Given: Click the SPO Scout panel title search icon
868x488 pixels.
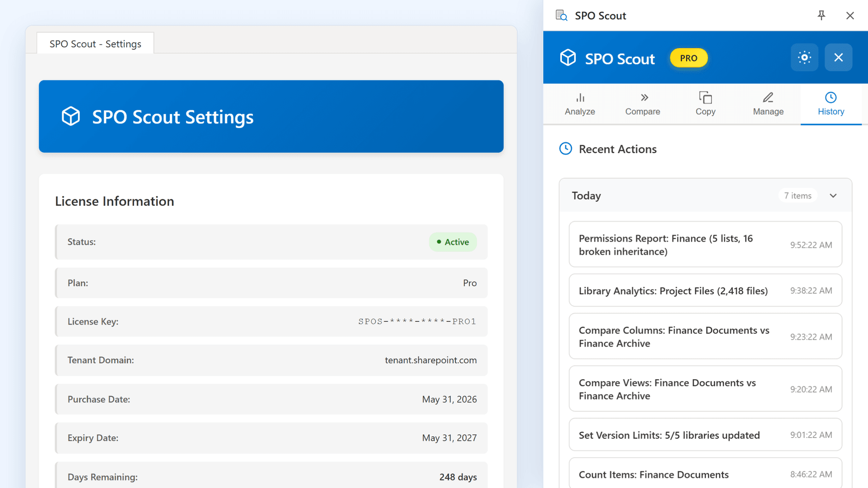Looking at the screenshot, I should 561,15.
